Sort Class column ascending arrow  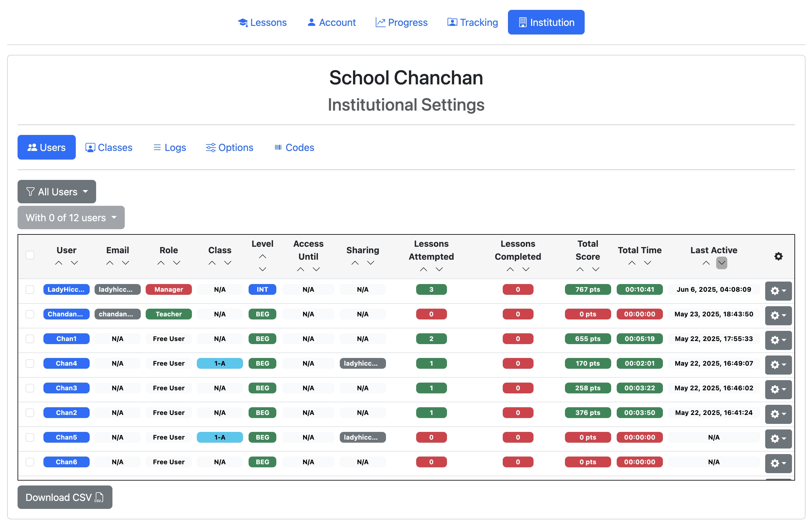point(212,263)
